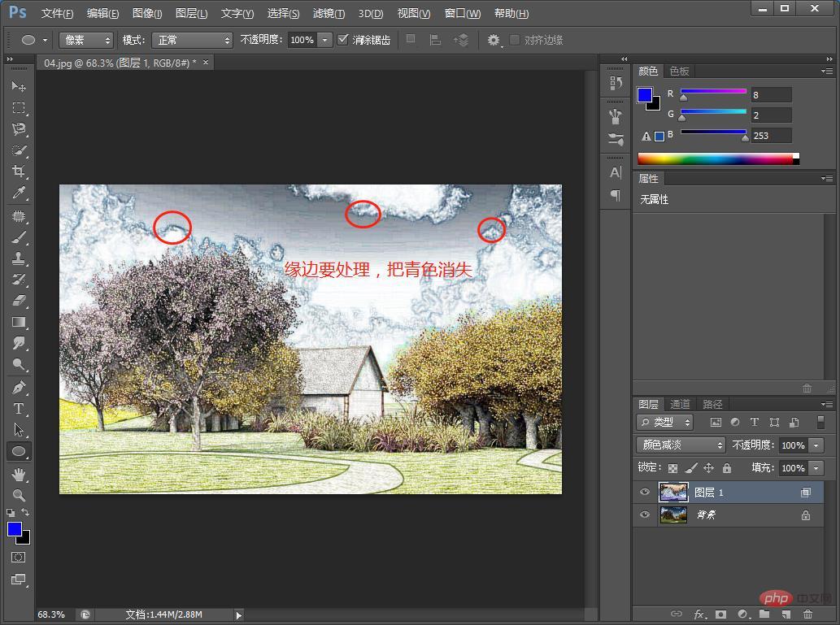Select the Clone Stamp tool

point(19,258)
